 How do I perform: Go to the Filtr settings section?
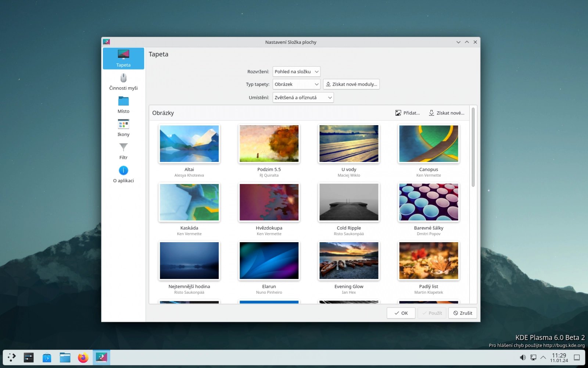click(123, 151)
